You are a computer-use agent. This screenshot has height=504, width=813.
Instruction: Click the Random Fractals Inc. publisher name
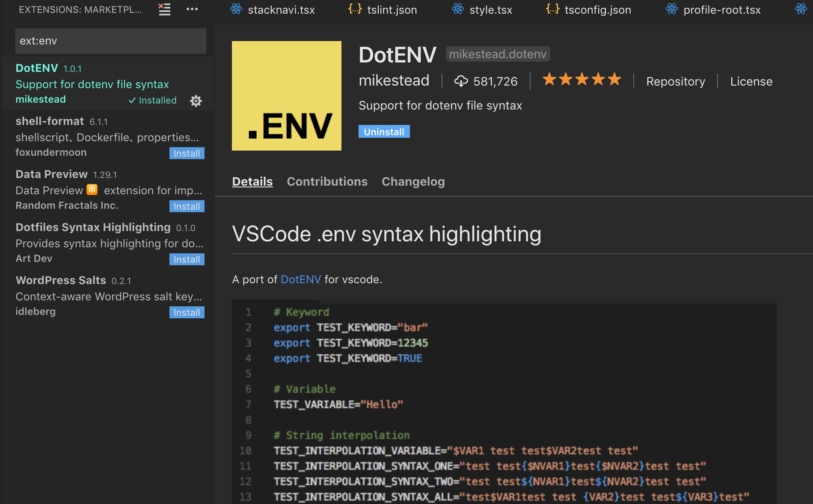(x=67, y=205)
